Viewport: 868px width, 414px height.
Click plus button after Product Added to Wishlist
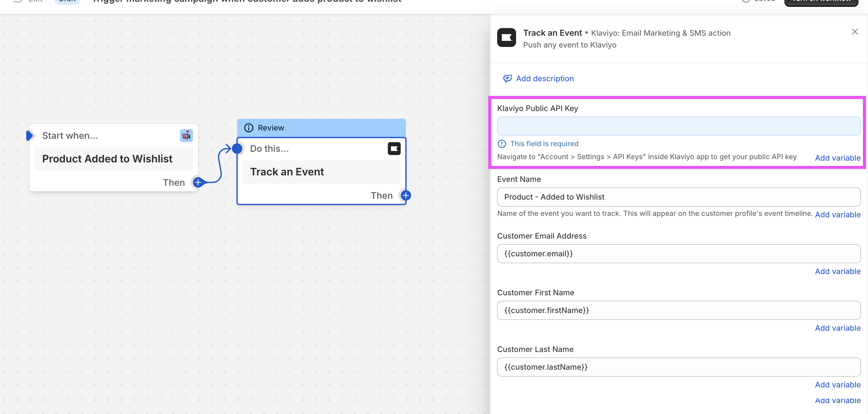pyautogui.click(x=198, y=182)
